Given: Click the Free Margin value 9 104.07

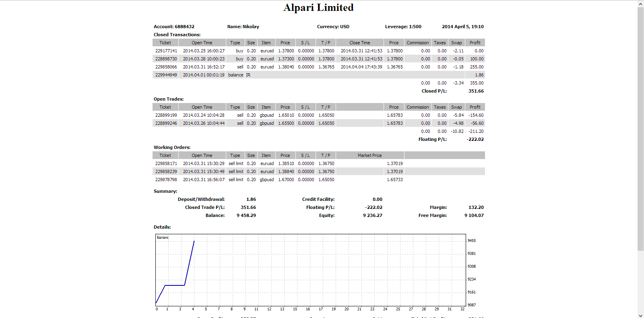Looking at the screenshot, I should click(474, 215).
